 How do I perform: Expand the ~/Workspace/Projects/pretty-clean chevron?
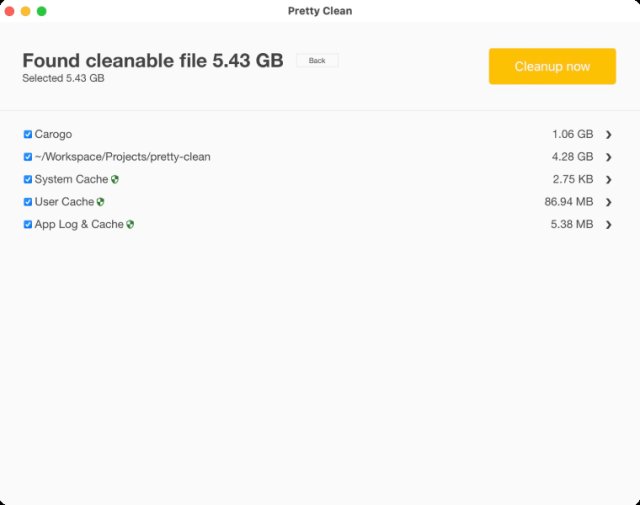pyautogui.click(x=608, y=157)
